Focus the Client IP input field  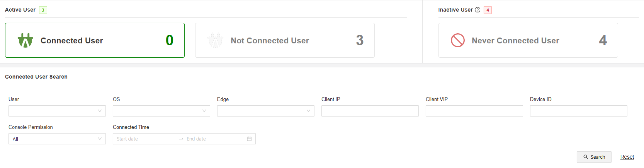[x=370, y=111]
